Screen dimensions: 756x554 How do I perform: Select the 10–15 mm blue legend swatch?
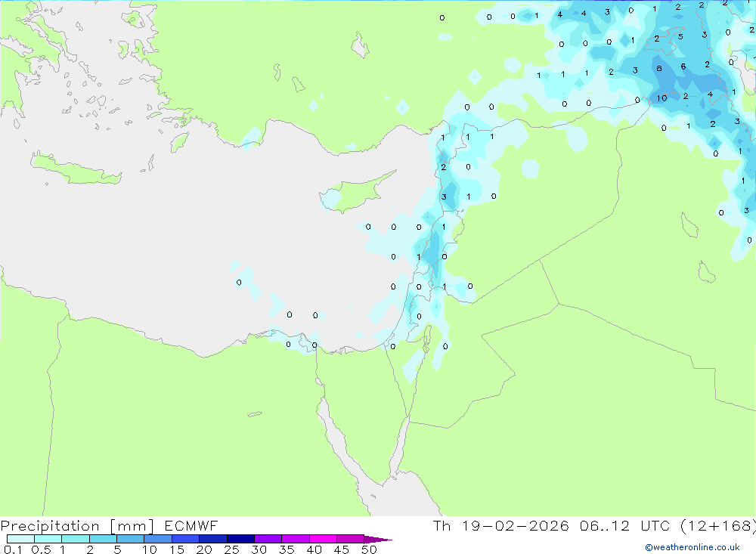pyautogui.click(x=158, y=539)
